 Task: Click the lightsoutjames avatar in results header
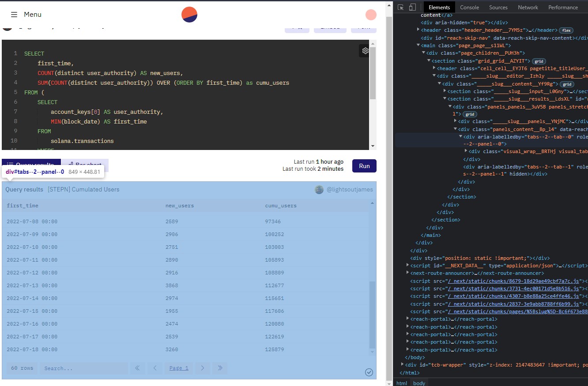click(319, 190)
